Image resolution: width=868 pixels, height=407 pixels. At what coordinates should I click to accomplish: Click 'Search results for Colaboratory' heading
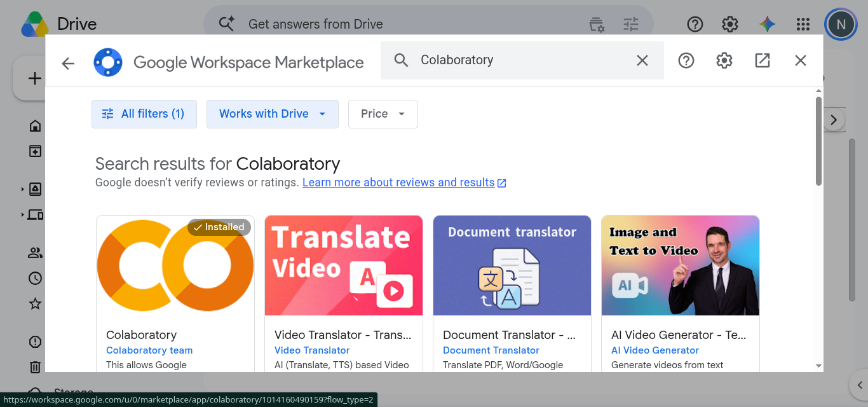tap(217, 164)
